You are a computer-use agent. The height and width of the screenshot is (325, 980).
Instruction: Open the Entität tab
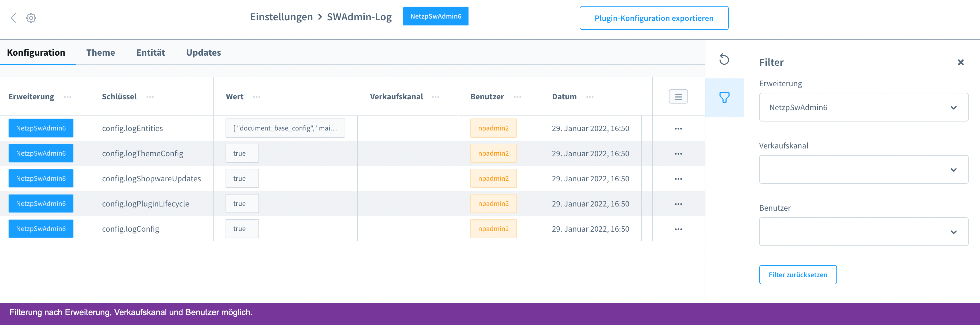tap(151, 52)
